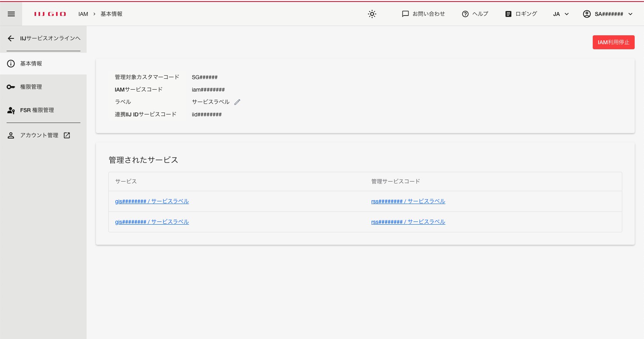This screenshot has height=339, width=644.
Task: Expand the JA language dropdown
Action: [561, 14]
